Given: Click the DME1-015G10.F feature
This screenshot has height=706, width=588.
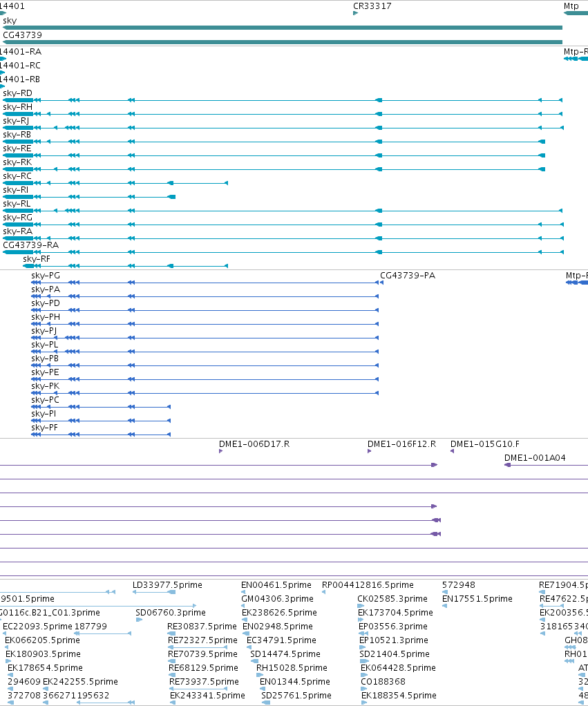Looking at the screenshot, I should point(485,444).
